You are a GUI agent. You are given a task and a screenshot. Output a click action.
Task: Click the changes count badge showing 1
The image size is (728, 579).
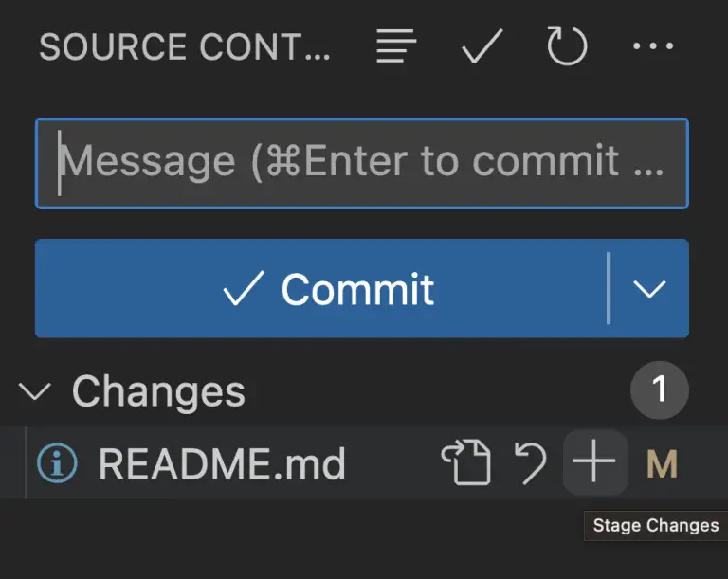tap(659, 390)
